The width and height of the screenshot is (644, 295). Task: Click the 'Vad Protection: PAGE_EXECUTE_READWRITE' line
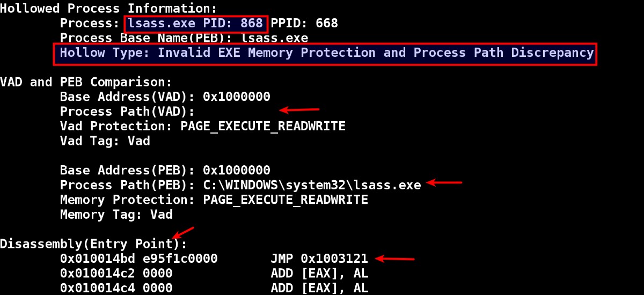(202, 126)
